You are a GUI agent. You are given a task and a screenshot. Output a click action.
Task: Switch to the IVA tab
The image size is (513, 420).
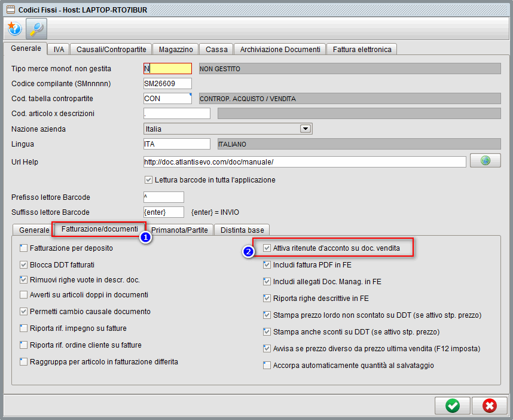(x=59, y=49)
